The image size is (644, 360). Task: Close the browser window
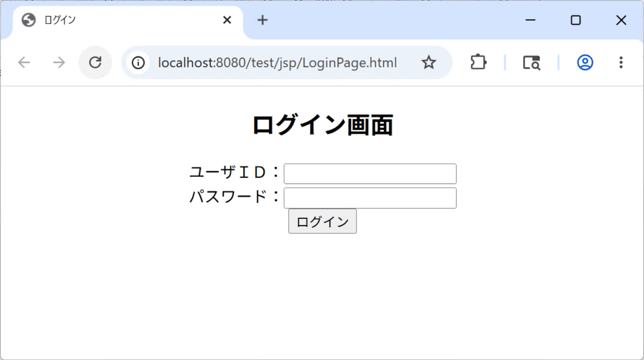coord(621,20)
